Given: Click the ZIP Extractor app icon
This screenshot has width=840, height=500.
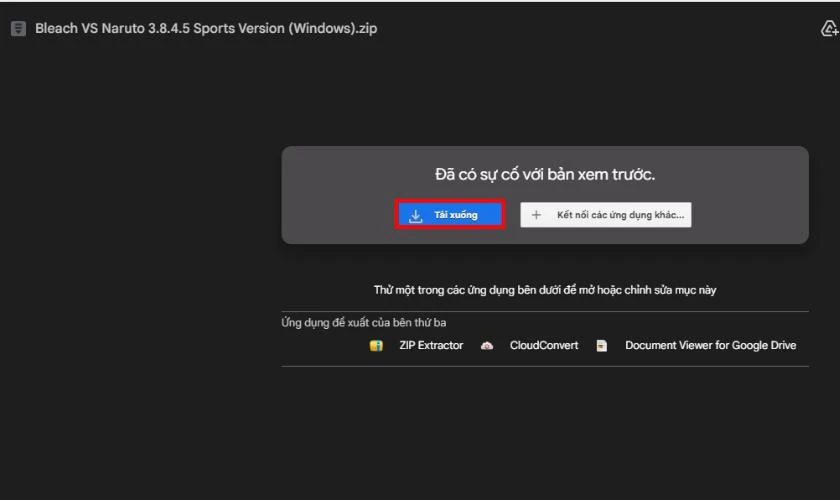Looking at the screenshot, I should pyautogui.click(x=376, y=346).
